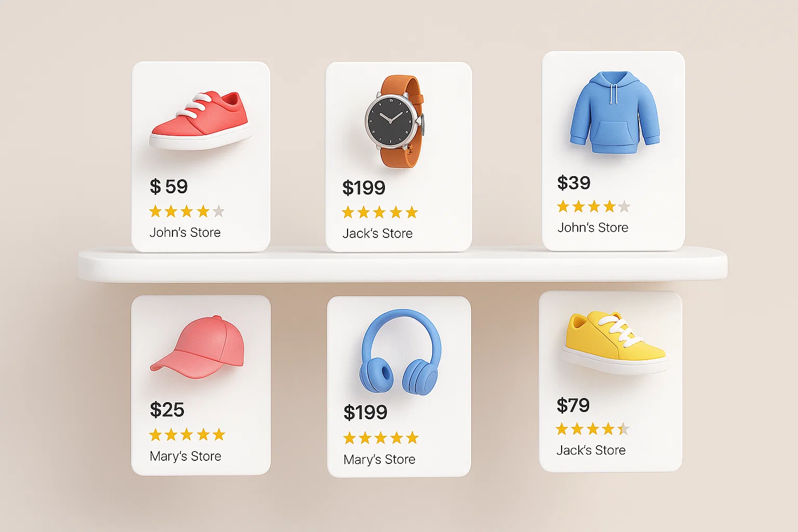Image resolution: width=798 pixels, height=532 pixels.
Task: Open Jack's Store link under yellow sneaker
Action: 591,450
